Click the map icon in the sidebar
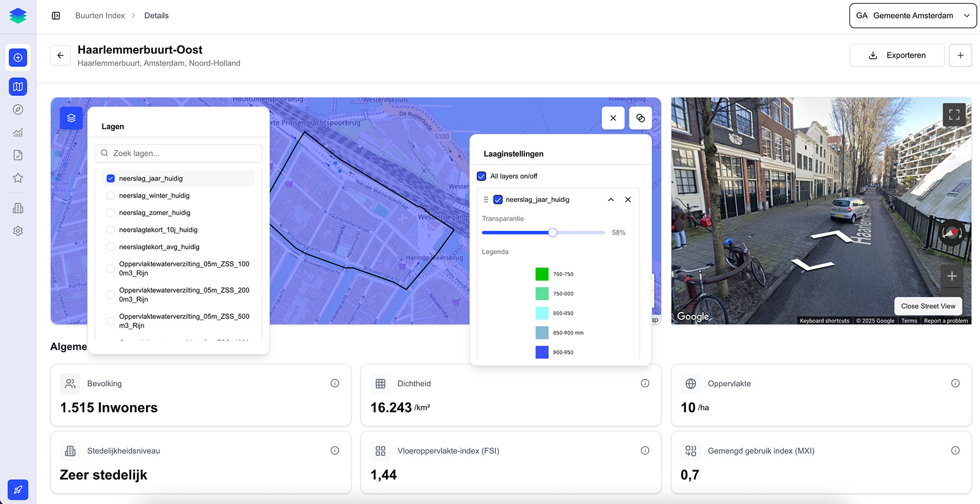980x504 pixels. (x=18, y=87)
